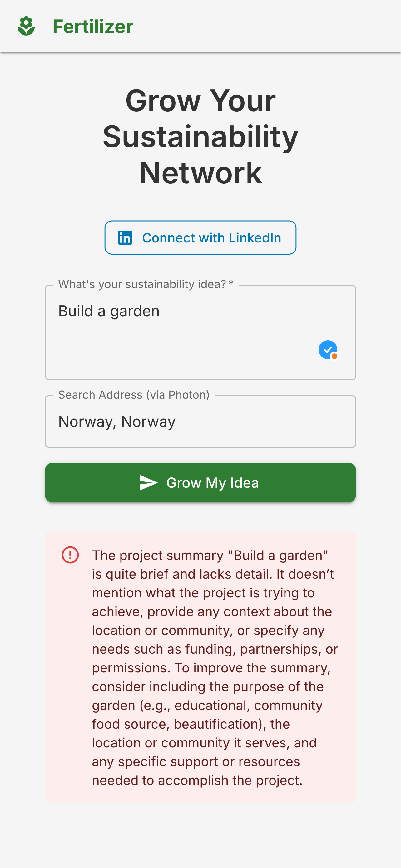Click the paper plane send icon
The width and height of the screenshot is (401, 868).
(x=148, y=483)
